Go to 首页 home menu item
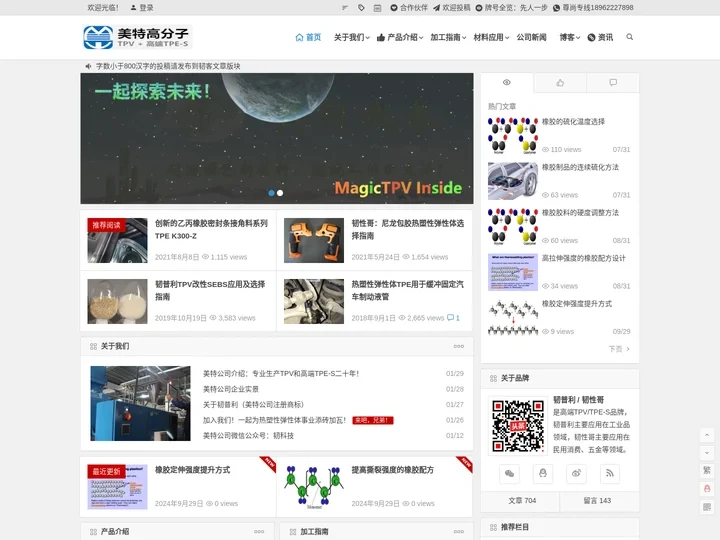Screen dimensions: 720x540 point(308,37)
